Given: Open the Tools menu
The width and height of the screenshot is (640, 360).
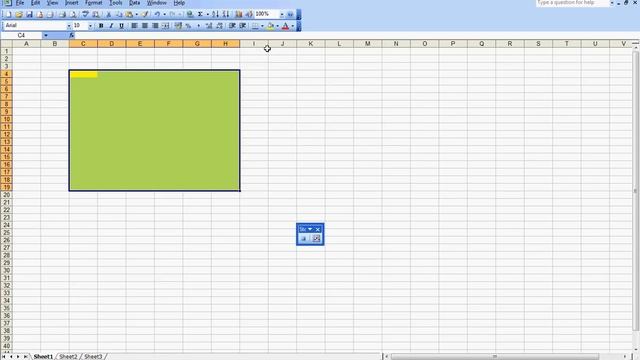Looking at the screenshot, I should click(x=116, y=3).
